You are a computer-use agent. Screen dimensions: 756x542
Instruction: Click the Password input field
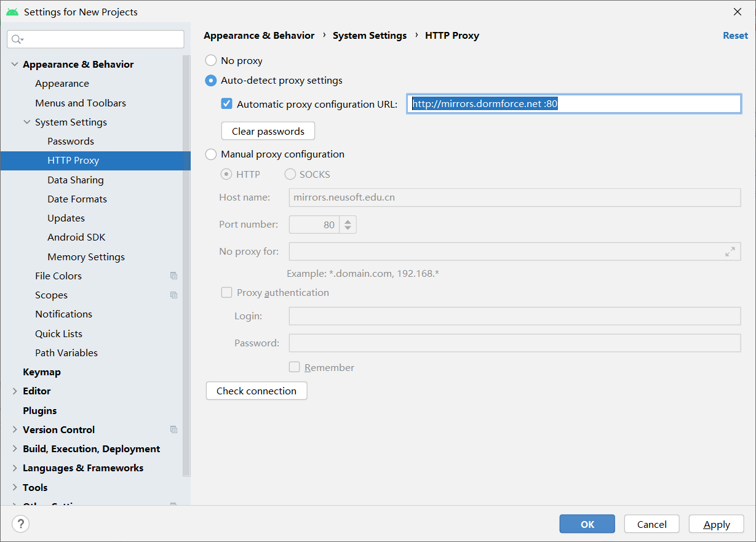click(x=515, y=343)
